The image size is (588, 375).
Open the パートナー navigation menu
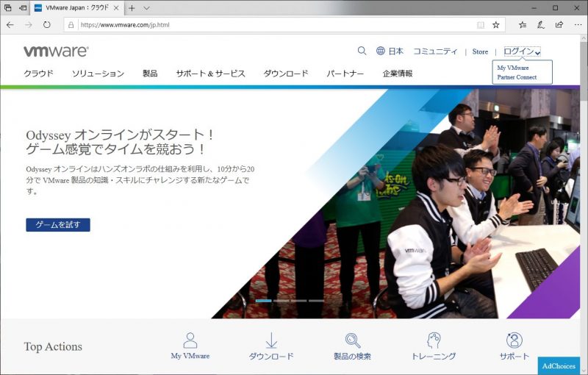[x=345, y=74]
